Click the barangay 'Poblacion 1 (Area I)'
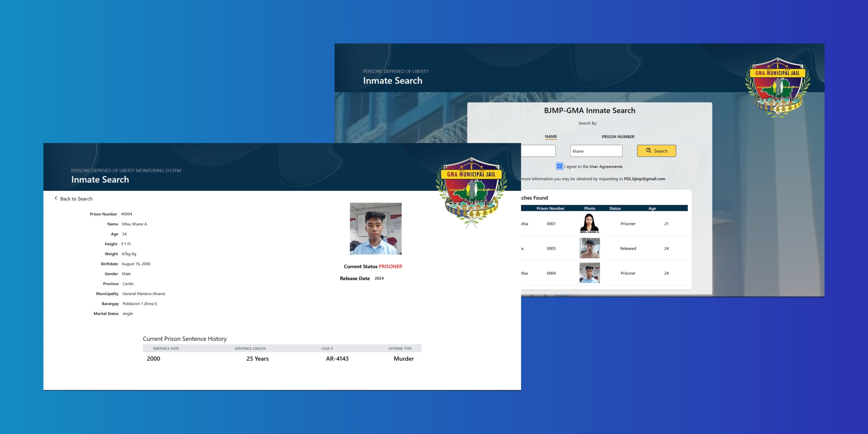 140,304
